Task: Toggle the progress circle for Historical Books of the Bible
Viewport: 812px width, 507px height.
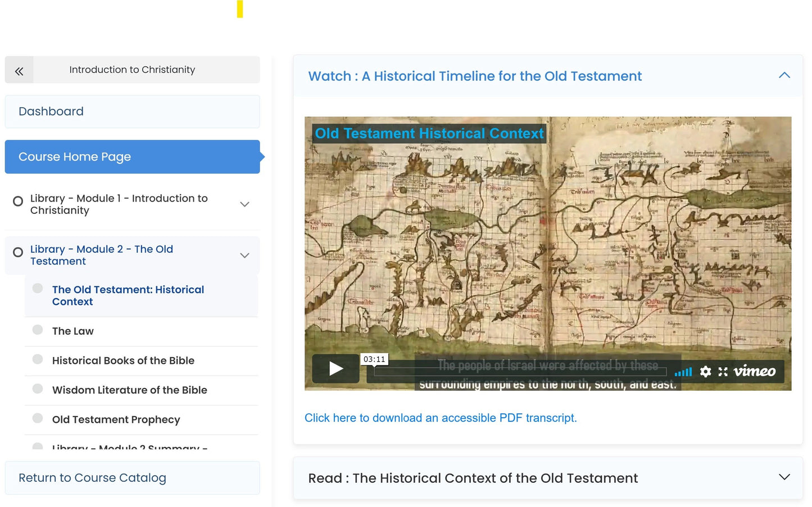Action: pos(37,359)
